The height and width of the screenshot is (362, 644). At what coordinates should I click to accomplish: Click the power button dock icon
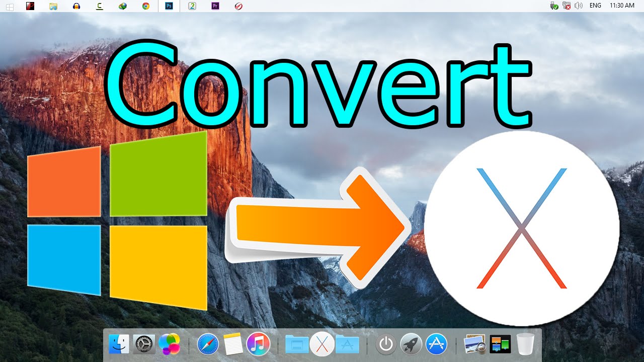pyautogui.click(x=386, y=344)
